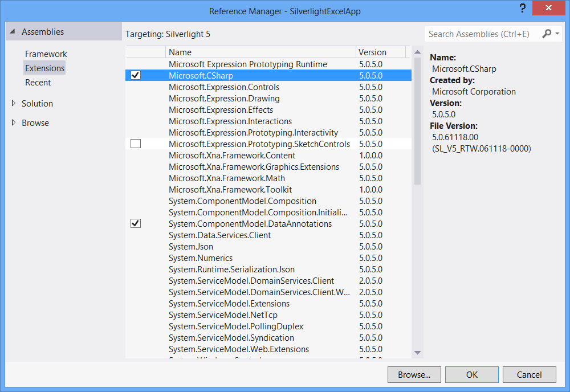The image size is (570, 392).
Task: Open the search options dropdown arrow
Action: pyautogui.click(x=557, y=34)
